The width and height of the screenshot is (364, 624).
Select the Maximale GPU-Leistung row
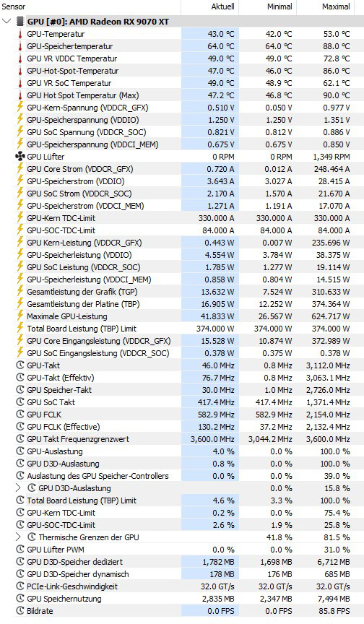click(182, 316)
